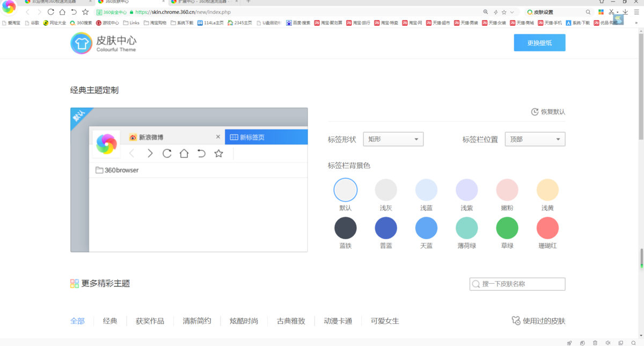This screenshot has width=644, height=346.
Task: Click the 恢复默认 restore default link
Action: (548, 112)
